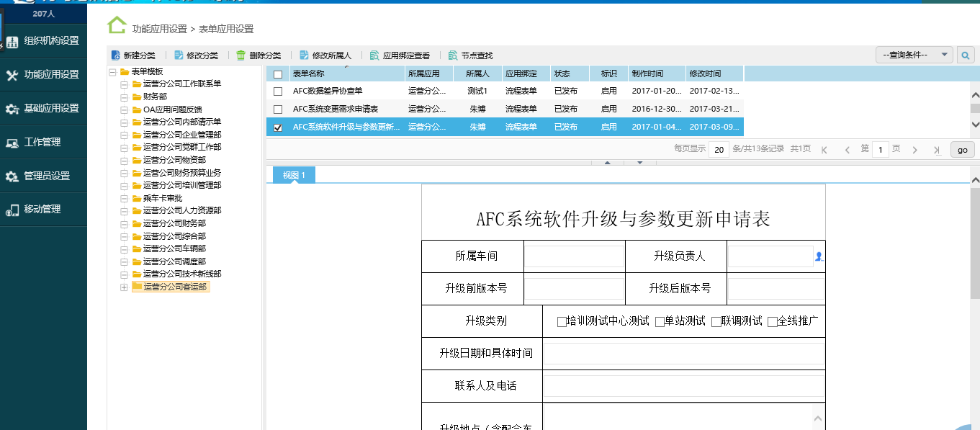Click the person icon beside 升级负责人 field

(x=820, y=256)
